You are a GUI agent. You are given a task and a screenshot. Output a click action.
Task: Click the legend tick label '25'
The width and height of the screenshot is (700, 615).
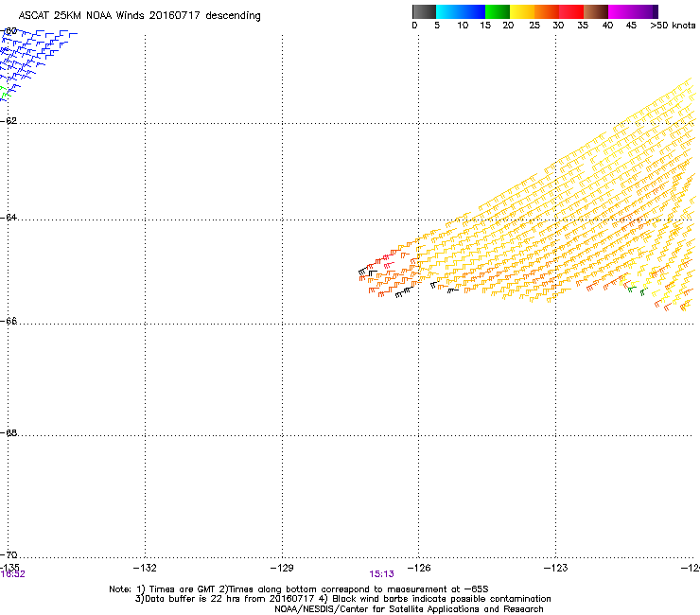click(x=534, y=26)
